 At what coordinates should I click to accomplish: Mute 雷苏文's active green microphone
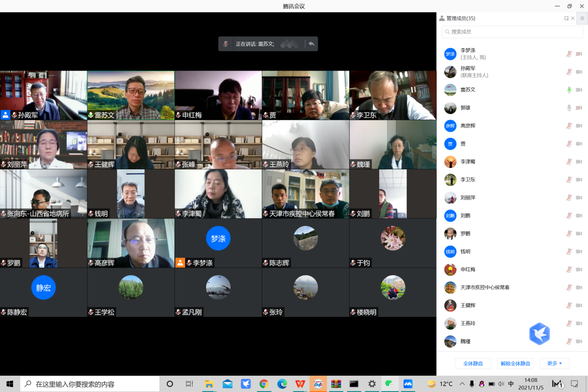tap(569, 90)
